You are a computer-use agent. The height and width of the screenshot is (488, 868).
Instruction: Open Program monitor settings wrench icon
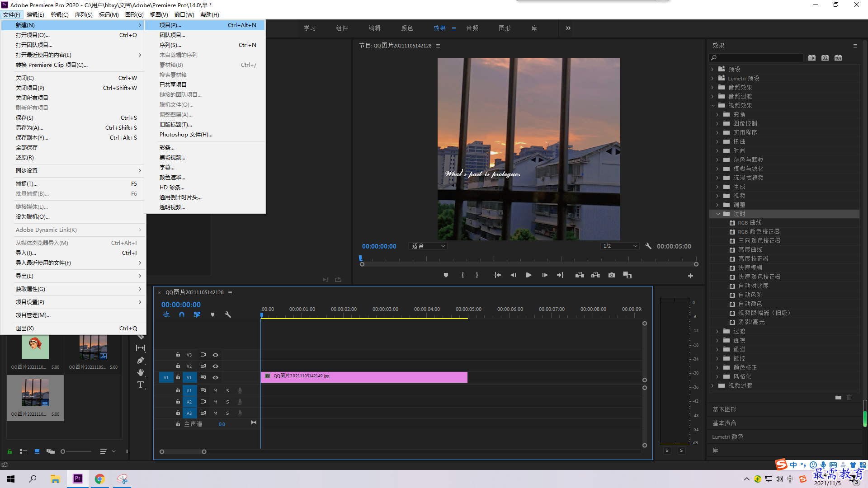648,246
